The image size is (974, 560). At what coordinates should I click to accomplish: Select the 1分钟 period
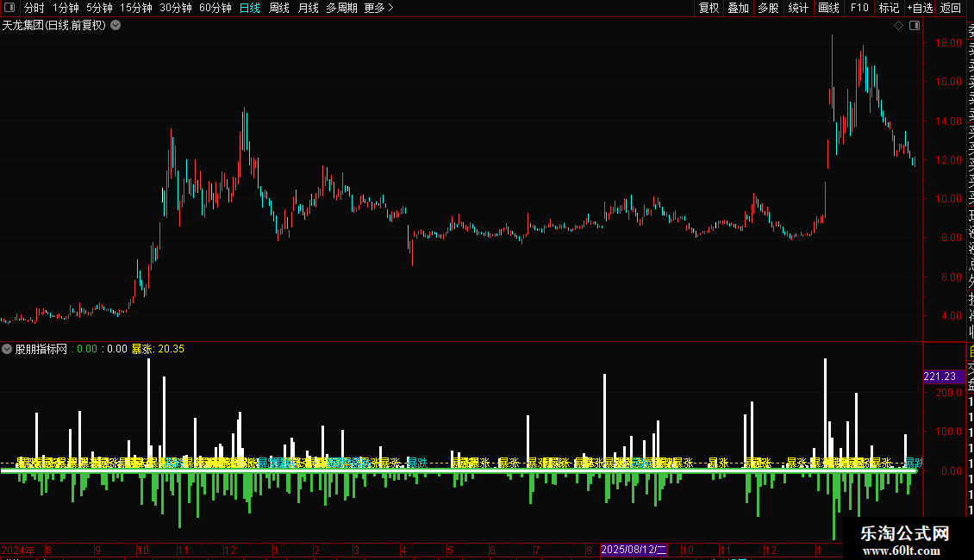click(x=66, y=8)
